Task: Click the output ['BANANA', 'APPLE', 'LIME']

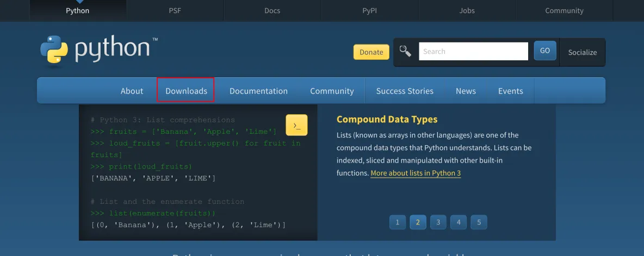Action: (153, 178)
